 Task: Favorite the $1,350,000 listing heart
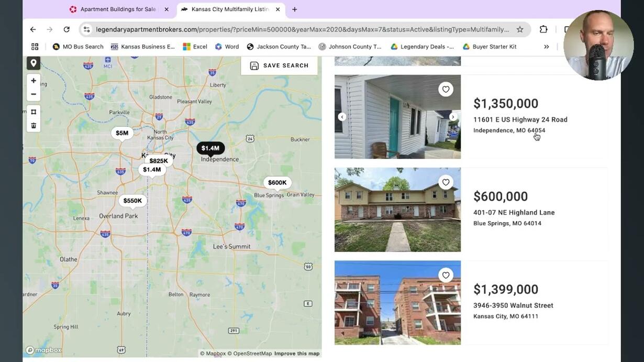[x=446, y=90]
